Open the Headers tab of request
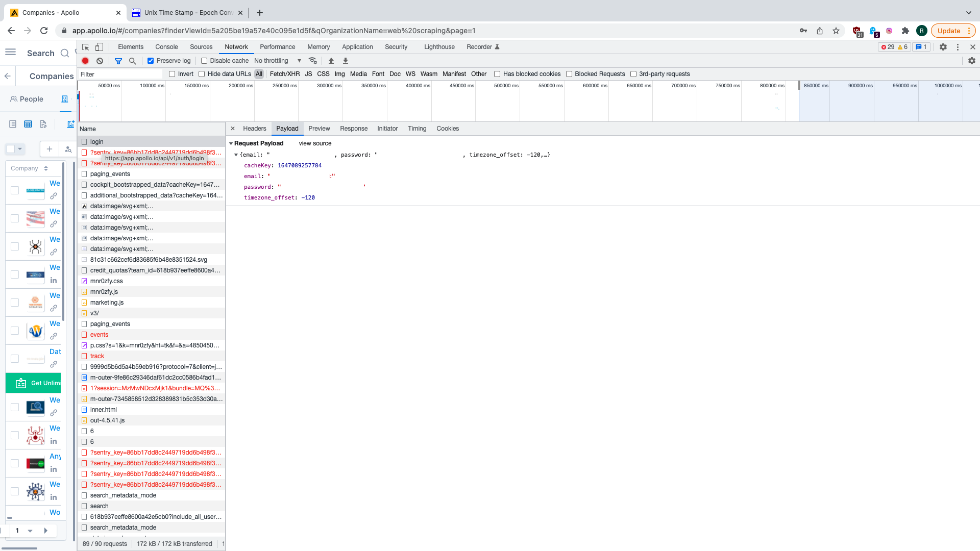Image resolution: width=980 pixels, height=551 pixels. 255,129
